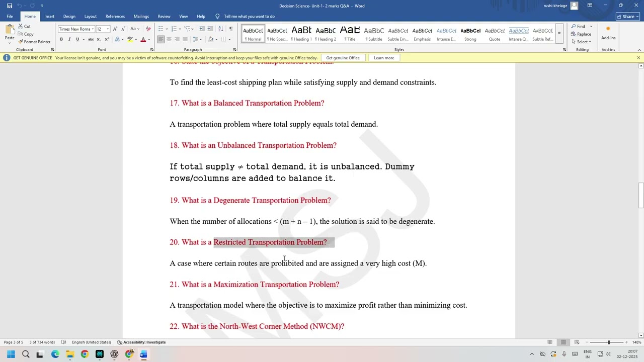Apply the Title style

[x=350, y=34]
